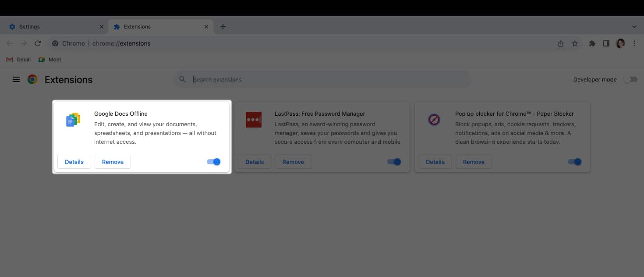Click the search magnifier icon in extensions search
Viewport: 644px width, 277px height.
(x=182, y=79)
